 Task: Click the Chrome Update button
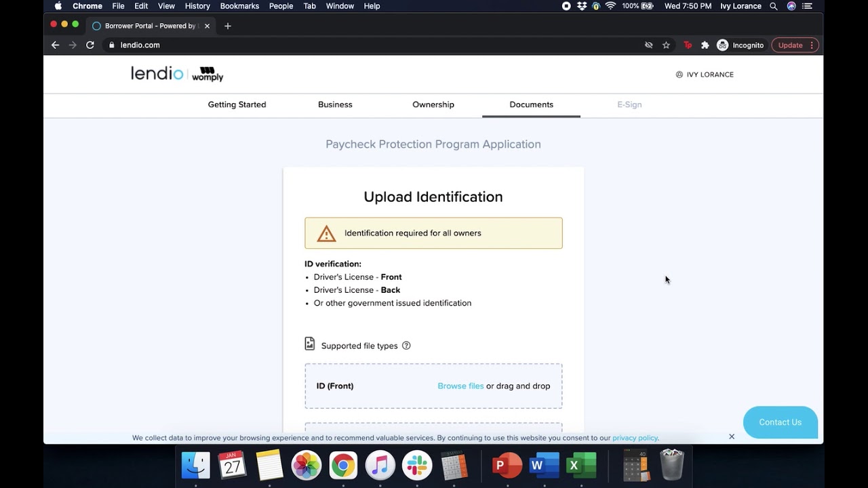790,45
